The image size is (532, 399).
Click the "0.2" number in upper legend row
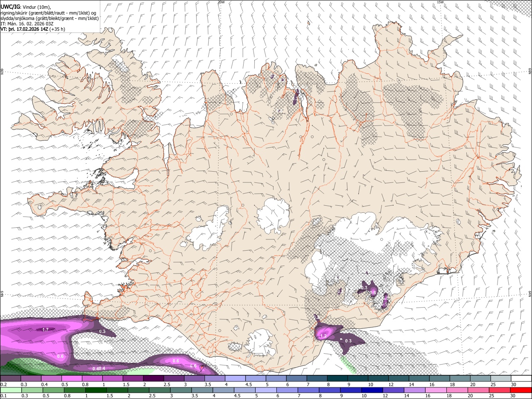[x=3, y=384]
